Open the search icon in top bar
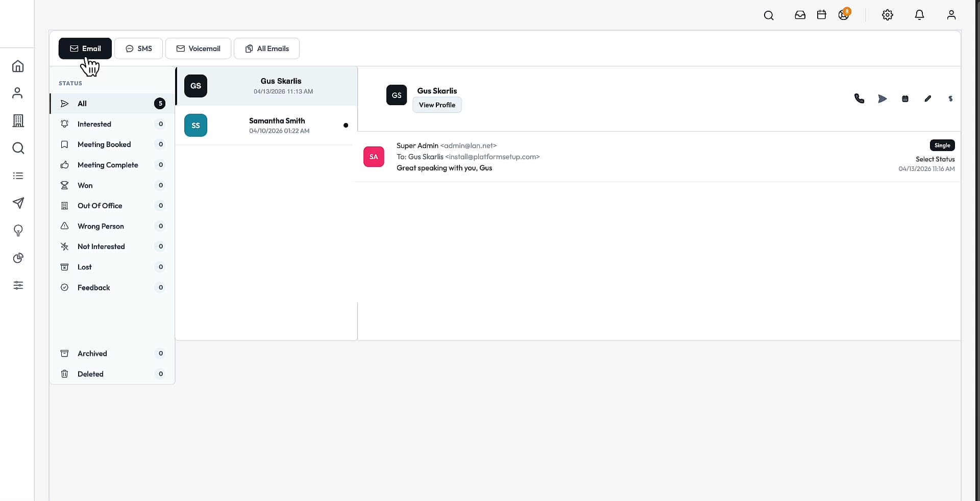Image resolution: width=980 pixels, height=501 pixels. point(769,15)
